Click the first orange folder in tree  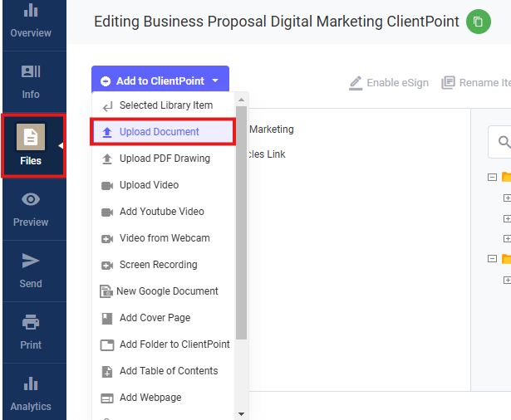click(x=506, y=177)
